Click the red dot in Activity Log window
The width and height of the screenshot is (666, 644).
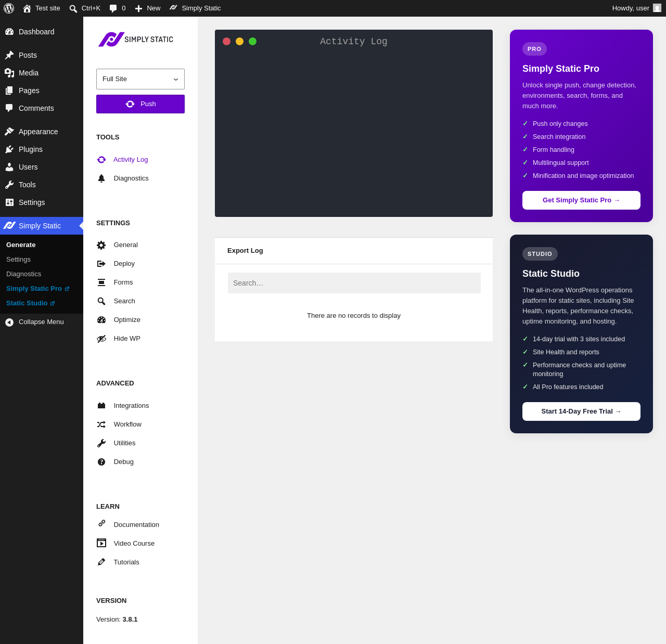[x=226, y=42]
